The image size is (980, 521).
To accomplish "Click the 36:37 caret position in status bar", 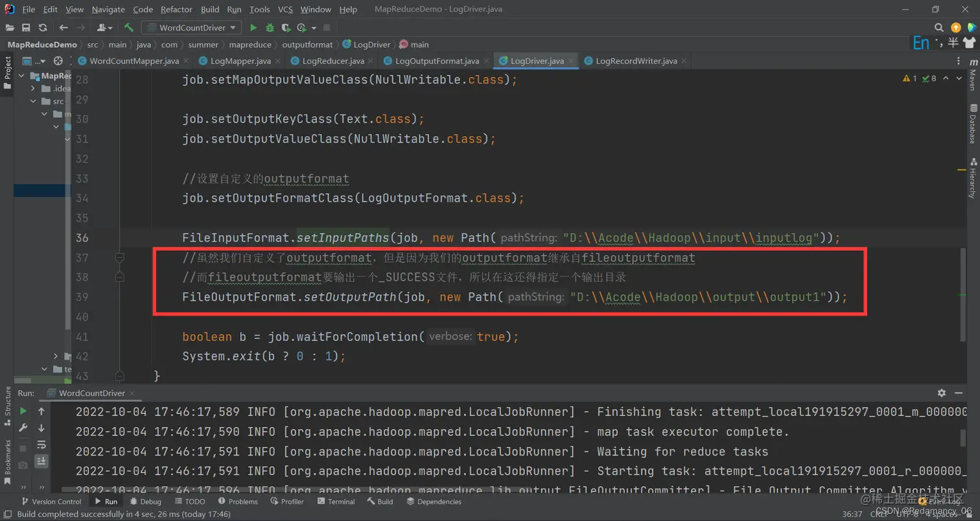I will [852, 514].
